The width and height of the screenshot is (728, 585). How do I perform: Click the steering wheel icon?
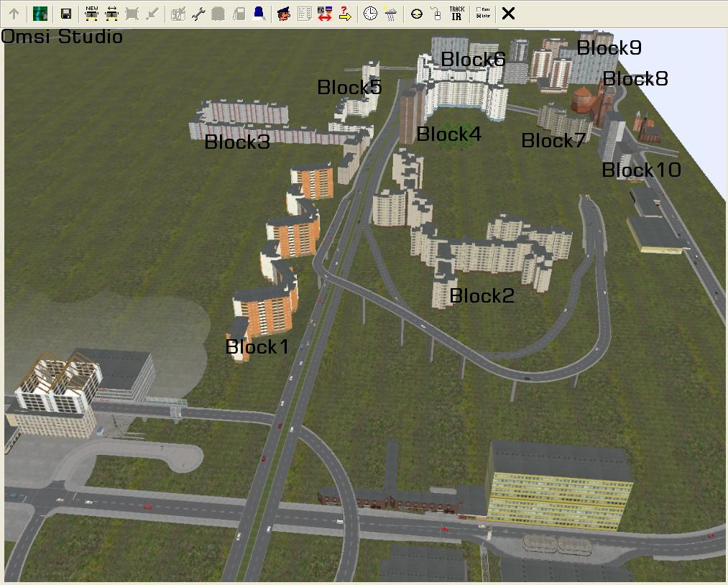click(x=416, y=14)
